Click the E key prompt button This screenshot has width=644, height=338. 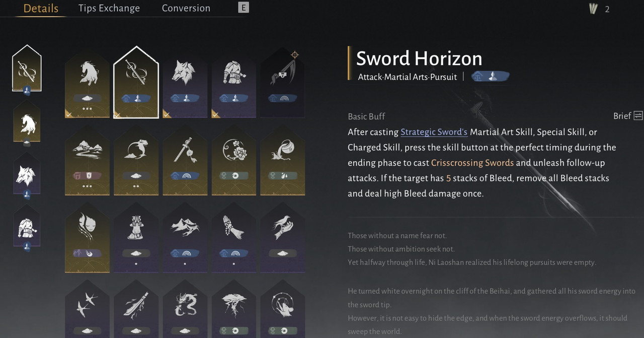[243, 8]
